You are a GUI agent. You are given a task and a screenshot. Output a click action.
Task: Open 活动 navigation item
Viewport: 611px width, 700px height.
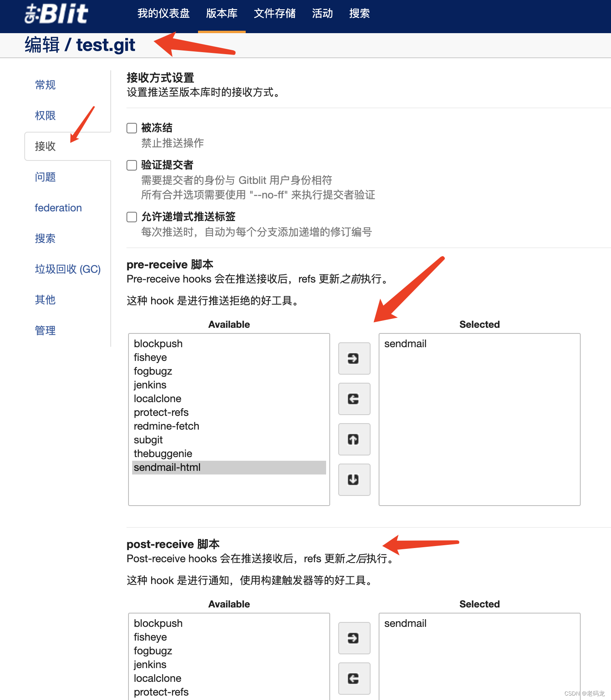322,14
